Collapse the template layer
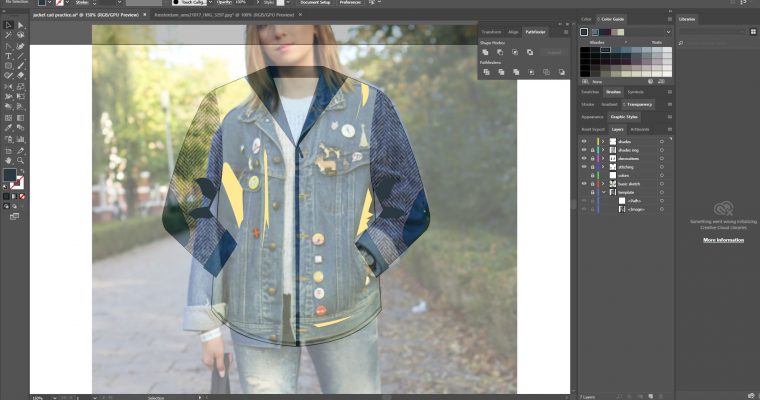 (x=603, y=192)
